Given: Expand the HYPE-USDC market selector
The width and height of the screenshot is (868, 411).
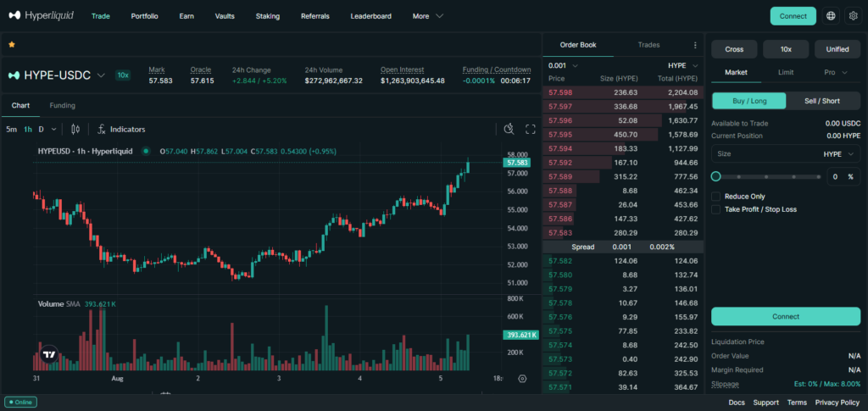Looking at the screenshot, I should coord(101,75).
